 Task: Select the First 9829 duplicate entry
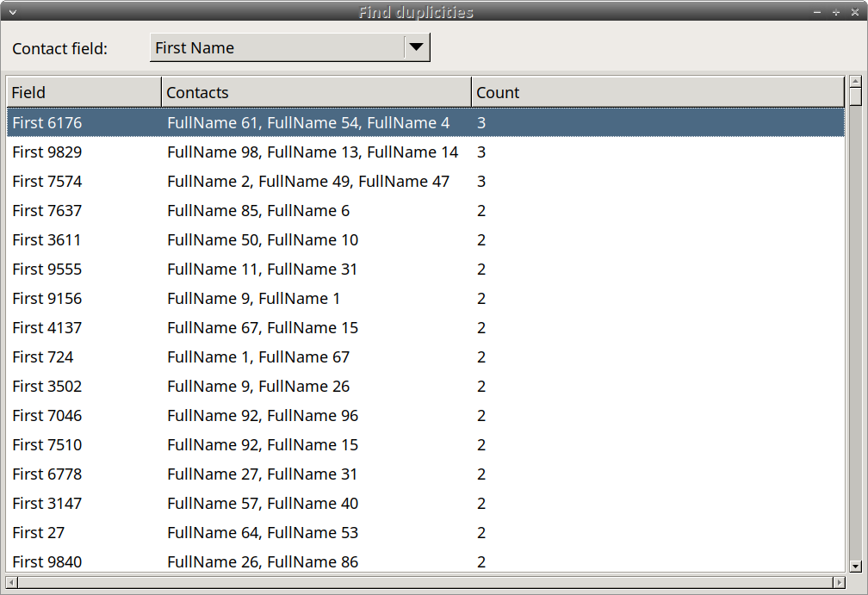point(258,152)
